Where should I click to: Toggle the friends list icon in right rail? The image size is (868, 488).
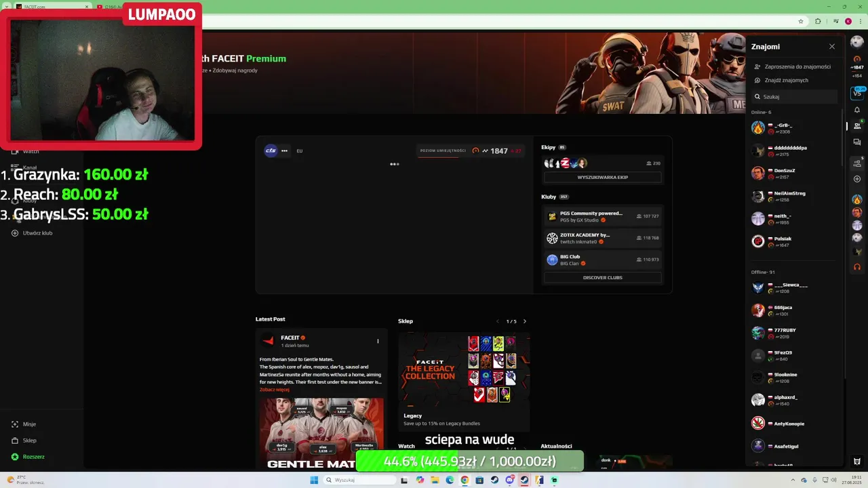pos(857,125)
